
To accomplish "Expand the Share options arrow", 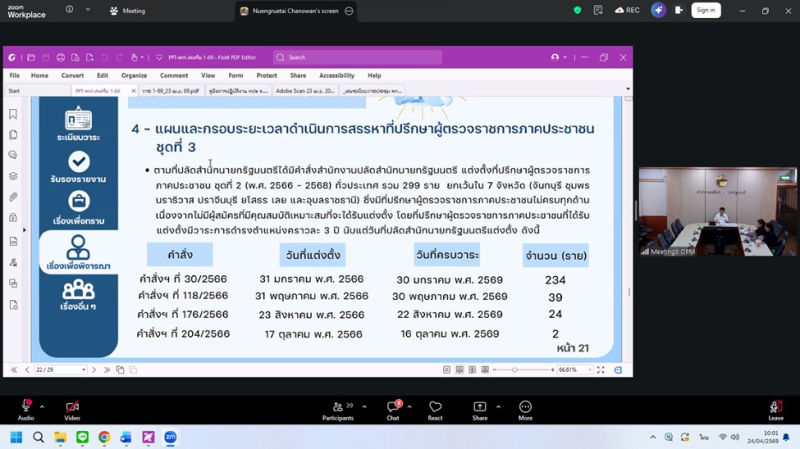I will point(497,407).
